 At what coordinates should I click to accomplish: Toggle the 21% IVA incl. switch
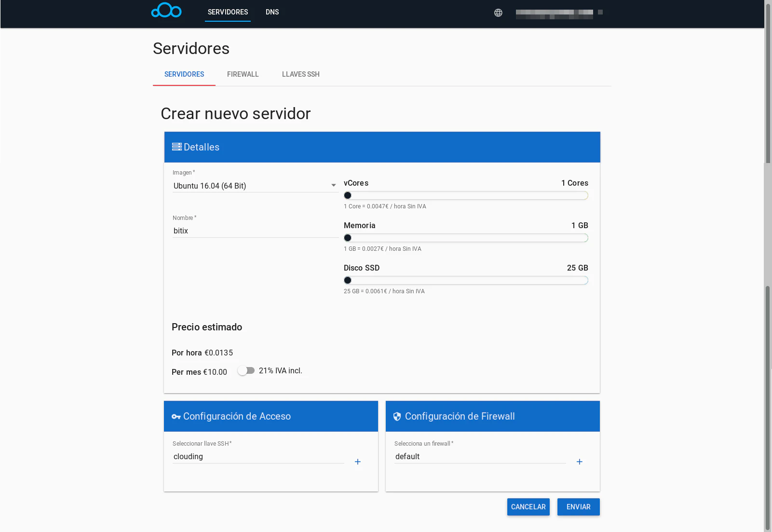tap(246, 371)
